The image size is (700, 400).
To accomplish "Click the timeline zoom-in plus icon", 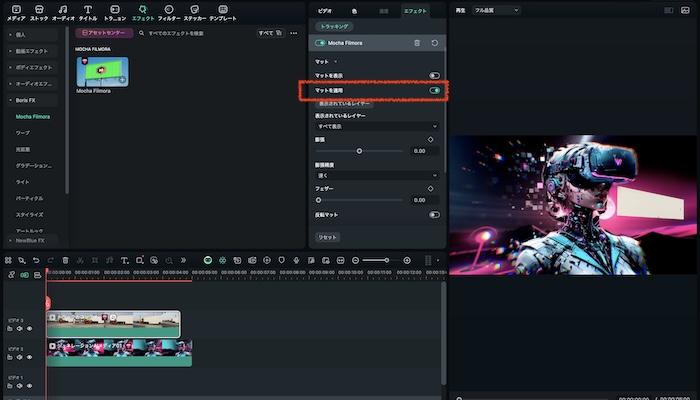I will pos(407,260).
